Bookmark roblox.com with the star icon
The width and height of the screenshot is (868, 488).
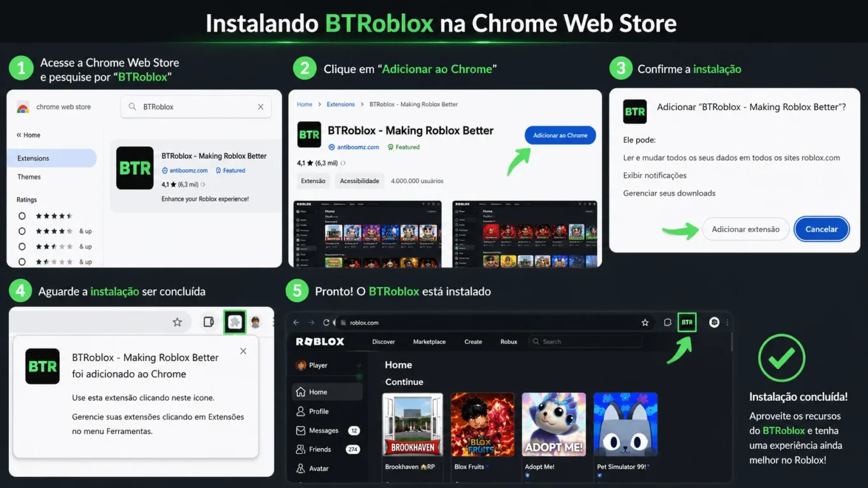(x=645, y=323)
